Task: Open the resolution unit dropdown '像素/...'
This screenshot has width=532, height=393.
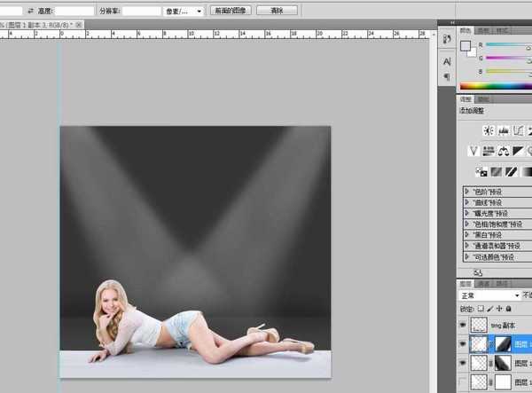Action: coord(184,11)
